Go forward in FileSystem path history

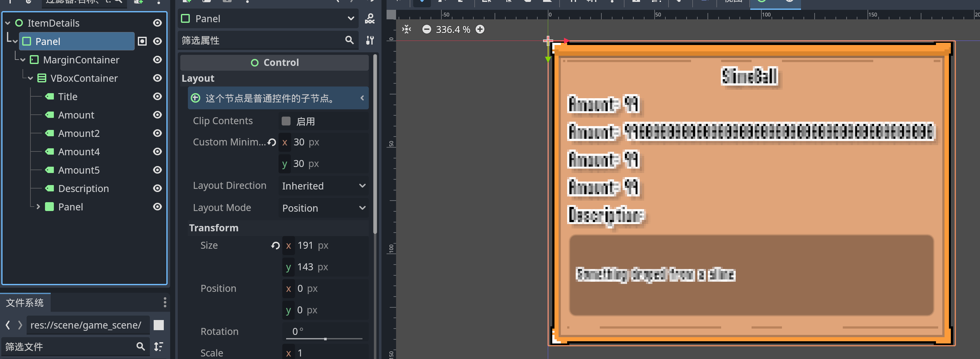click(20, 325)
